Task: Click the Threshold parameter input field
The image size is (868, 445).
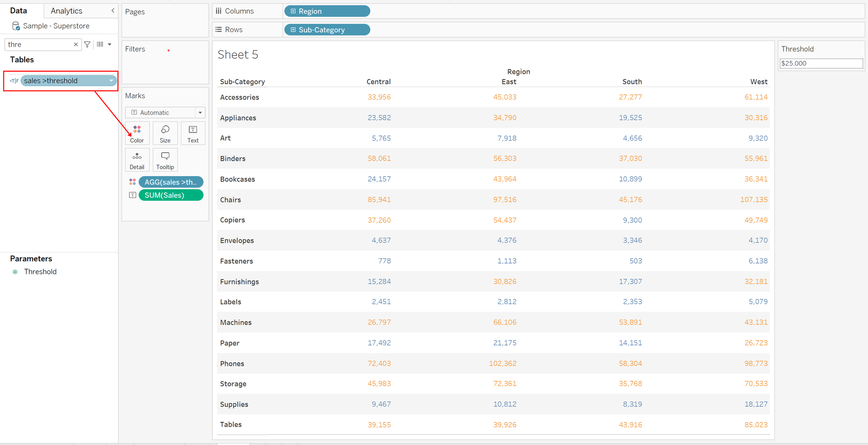Action: click(821, 63)
